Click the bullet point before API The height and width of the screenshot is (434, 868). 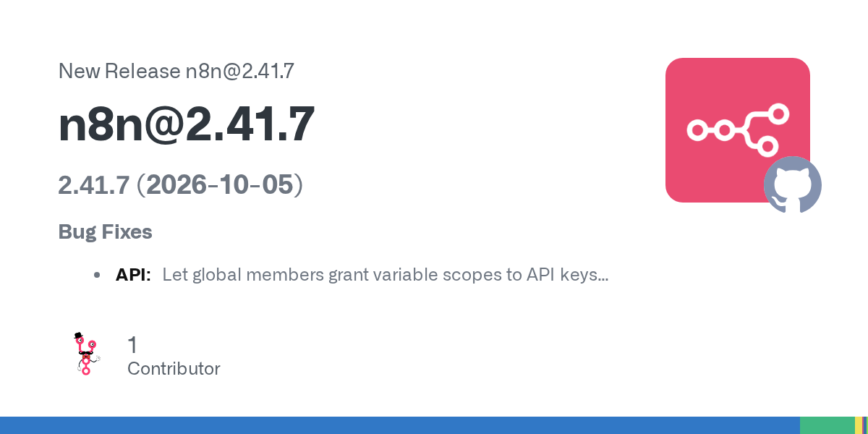[97, 275]
